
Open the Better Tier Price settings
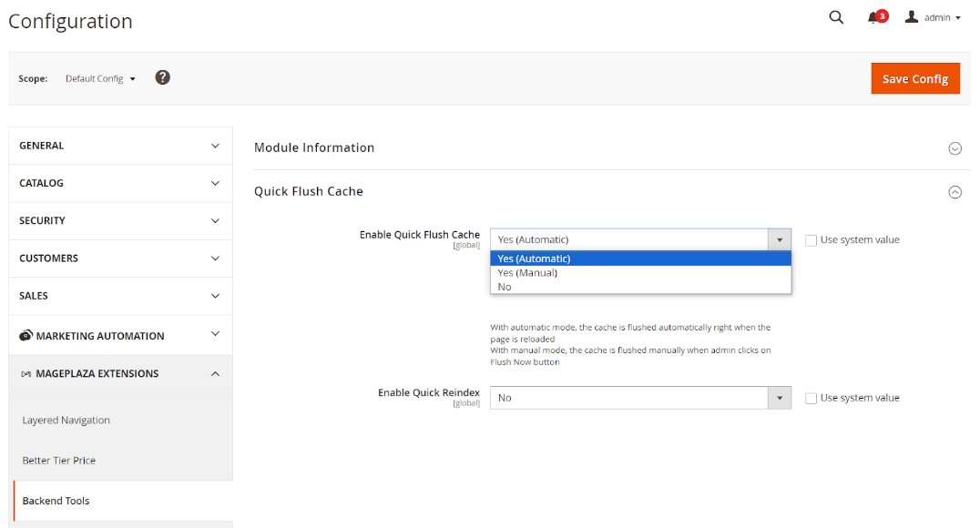(x=59, y=461)
